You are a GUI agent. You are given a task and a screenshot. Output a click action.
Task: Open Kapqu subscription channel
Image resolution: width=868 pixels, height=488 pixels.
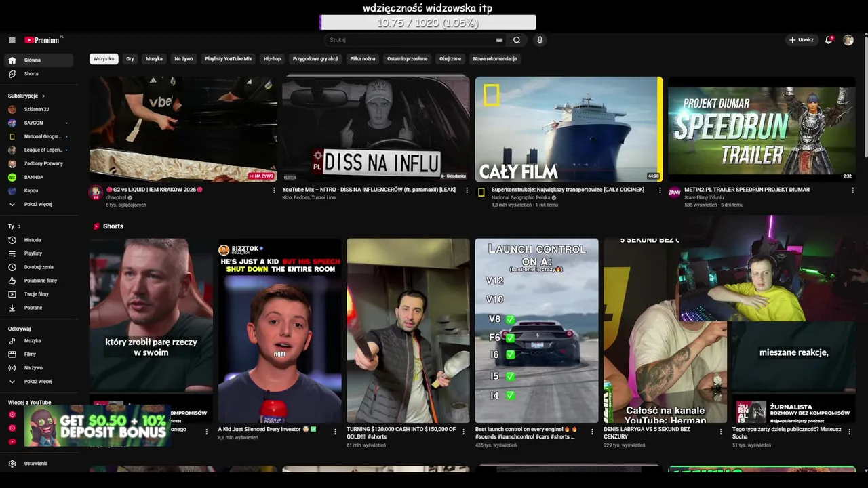(x=39, y=190)
